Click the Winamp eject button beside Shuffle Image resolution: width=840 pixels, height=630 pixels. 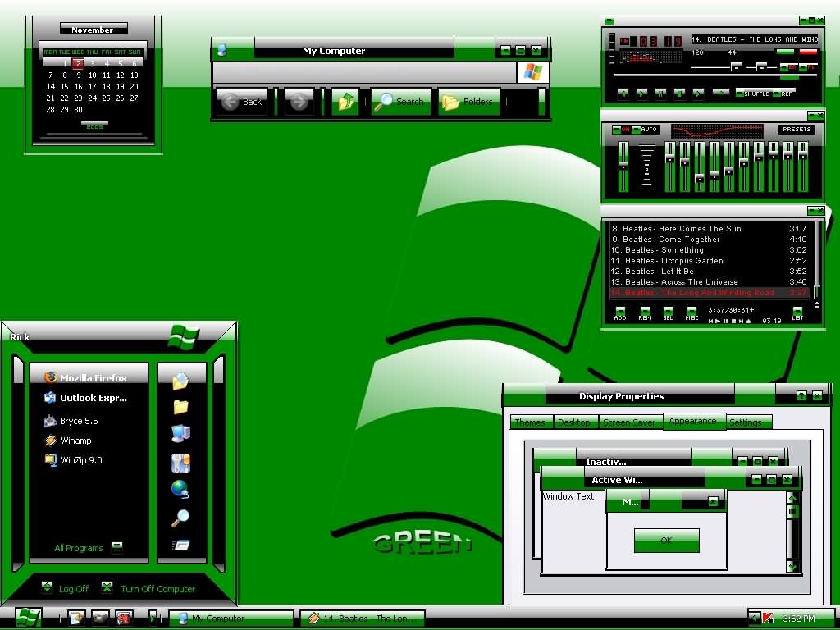(721, 94)
